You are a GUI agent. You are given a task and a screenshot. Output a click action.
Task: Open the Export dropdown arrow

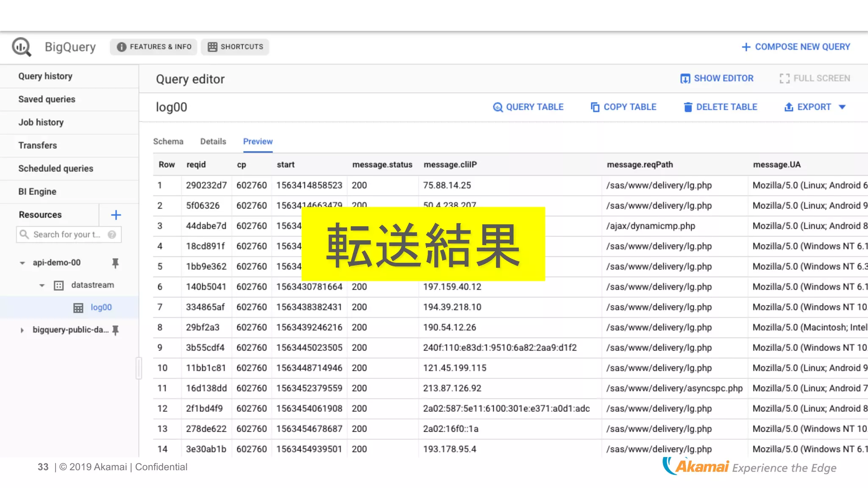(842, 107)
